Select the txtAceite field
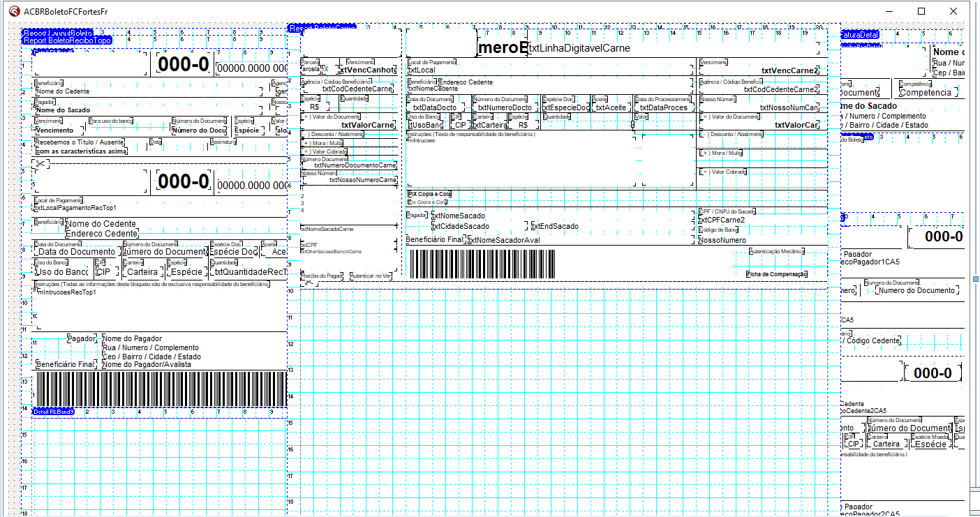Viewport: 980px width, 517px height. [611, 108]
